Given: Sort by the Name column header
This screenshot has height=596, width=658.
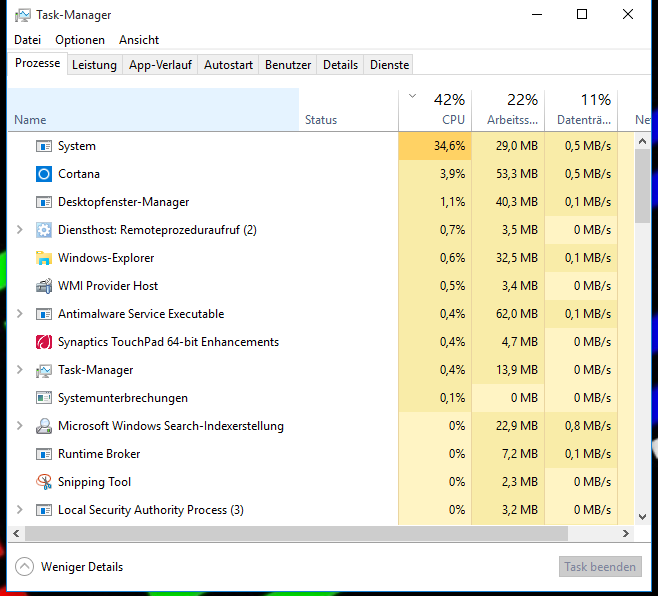Looking at the screenshot, I should pos(154,110).
